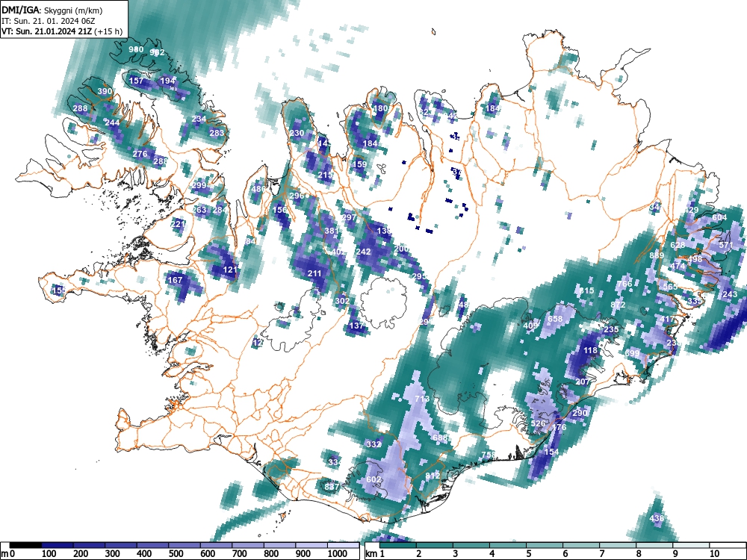
Task: Click the map value 221
Action: pos(179,223)
